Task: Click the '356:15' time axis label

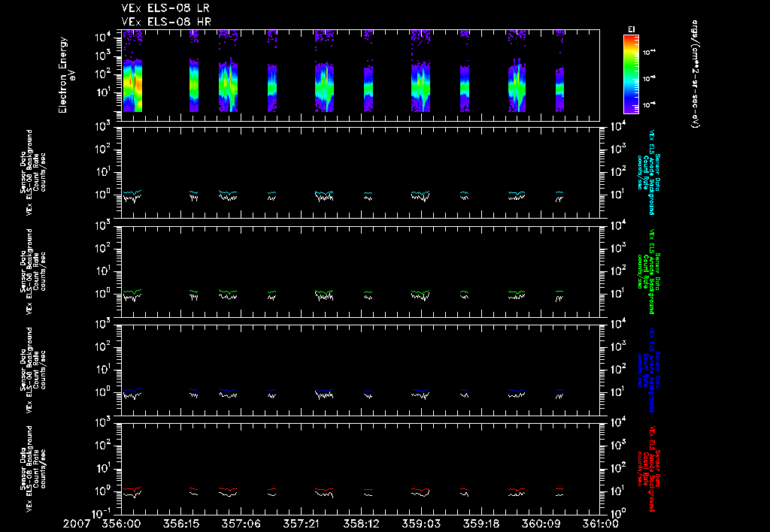Action: (180, 524)
